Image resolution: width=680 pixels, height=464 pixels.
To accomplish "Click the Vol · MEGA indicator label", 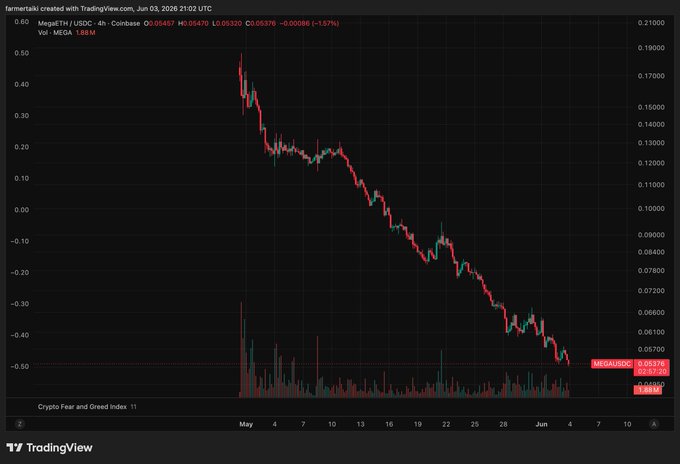I will pyautogui.click(x=55, y=33).
